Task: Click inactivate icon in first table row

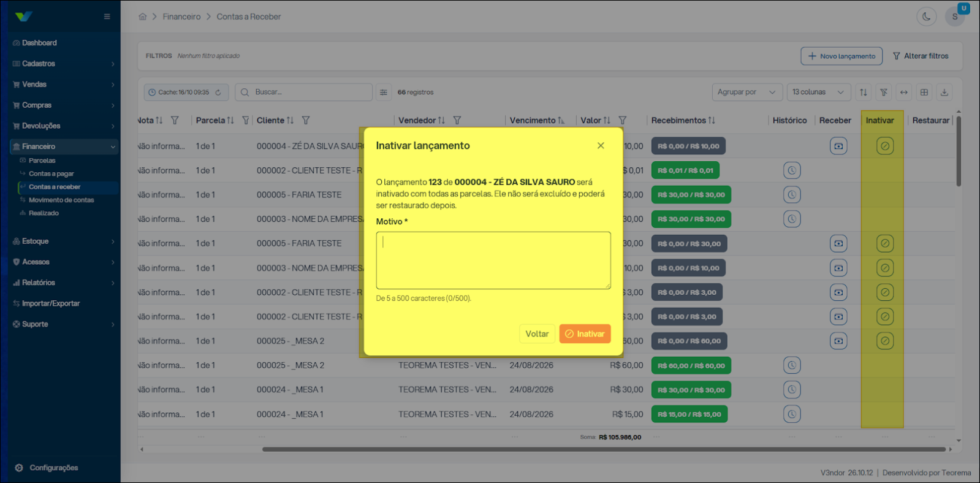Action: (885, 146)
